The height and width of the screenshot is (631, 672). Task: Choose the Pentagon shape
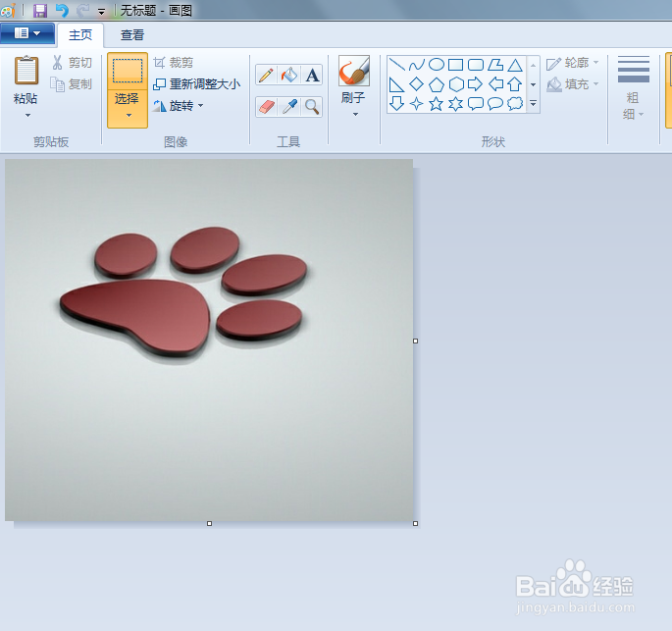437,84
